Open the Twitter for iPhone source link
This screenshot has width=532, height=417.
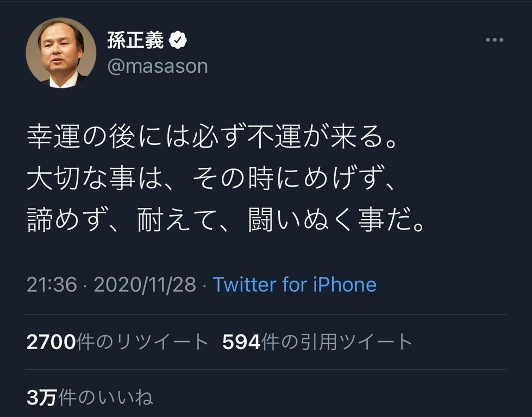coord(294,285)
